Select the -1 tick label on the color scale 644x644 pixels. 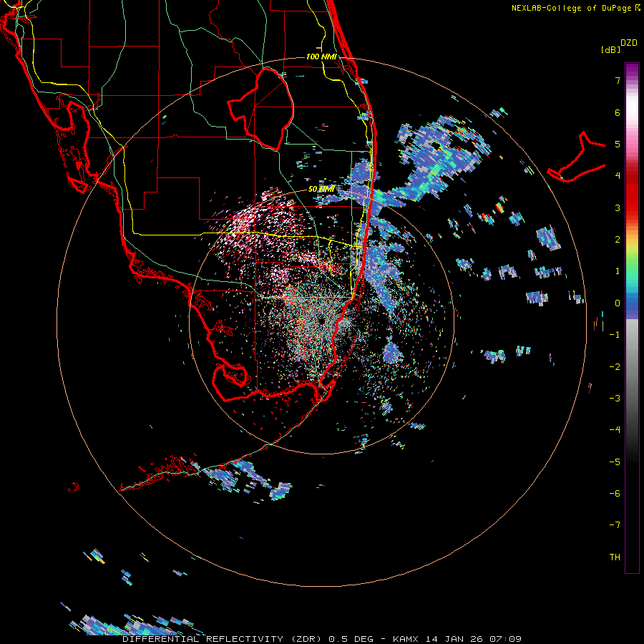[x=615, y=335]
